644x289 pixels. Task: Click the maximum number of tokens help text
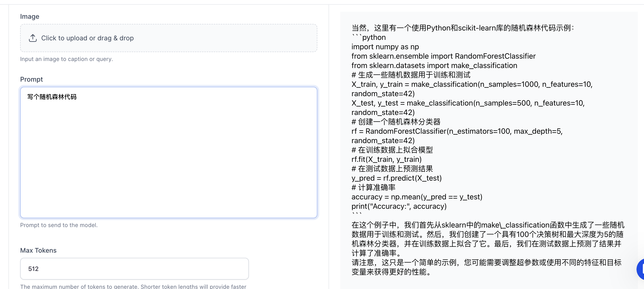[133, 286]
